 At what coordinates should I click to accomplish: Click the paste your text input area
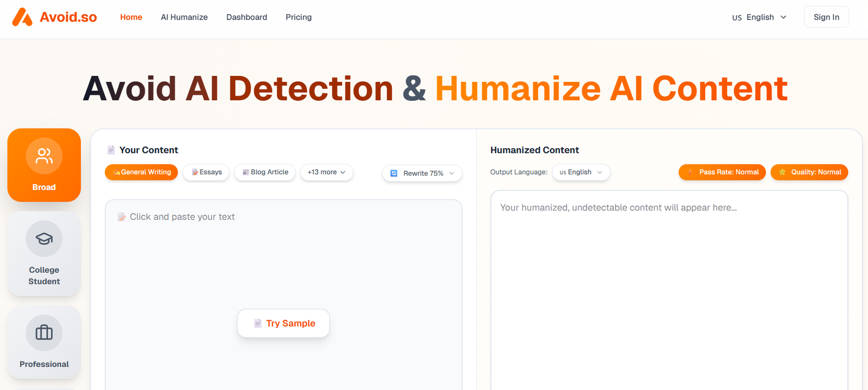click(283, 260)
